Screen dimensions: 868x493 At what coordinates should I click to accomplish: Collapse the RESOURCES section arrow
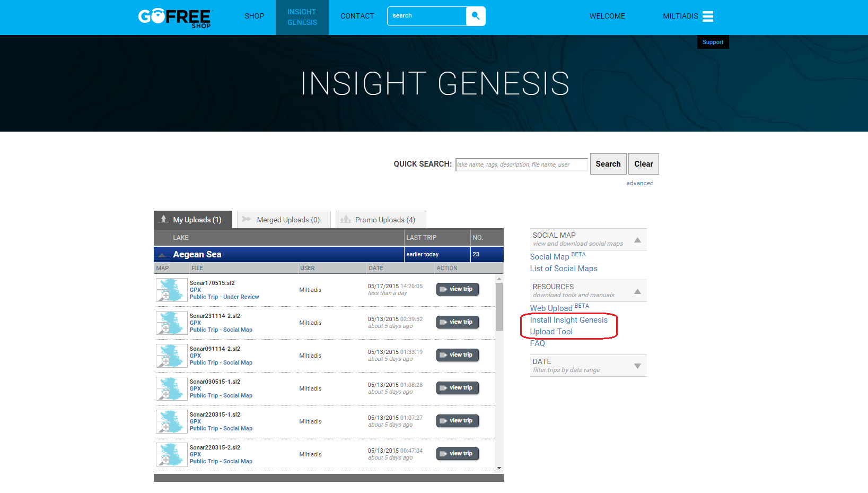coord(637,291)
